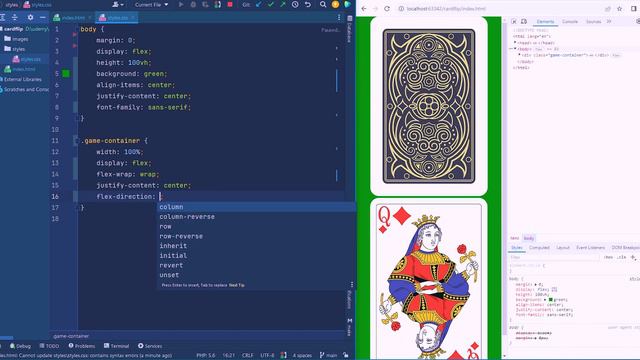Open project tool window settings gear
This screenshot has height=360, width=640.
(x=30, y=17)
